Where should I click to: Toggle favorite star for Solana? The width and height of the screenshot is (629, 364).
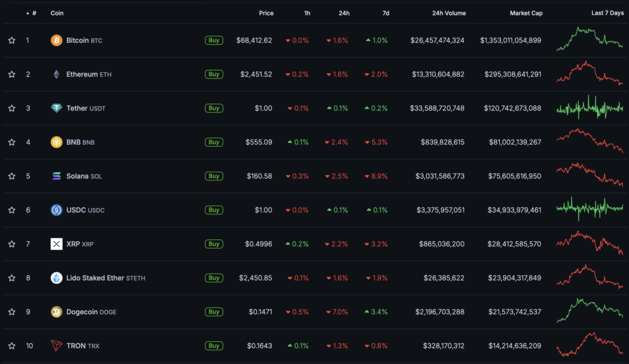point(12,176)
